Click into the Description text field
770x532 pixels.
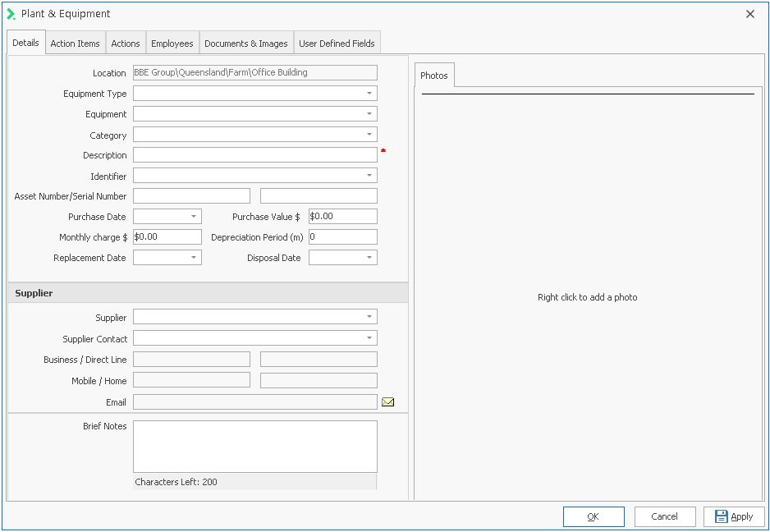[x=254, y=155]
